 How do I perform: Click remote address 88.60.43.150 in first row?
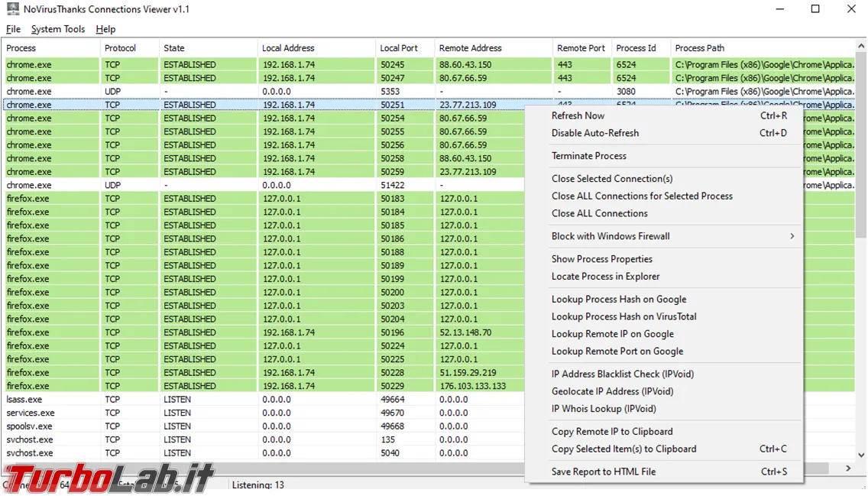pos(465,65)
